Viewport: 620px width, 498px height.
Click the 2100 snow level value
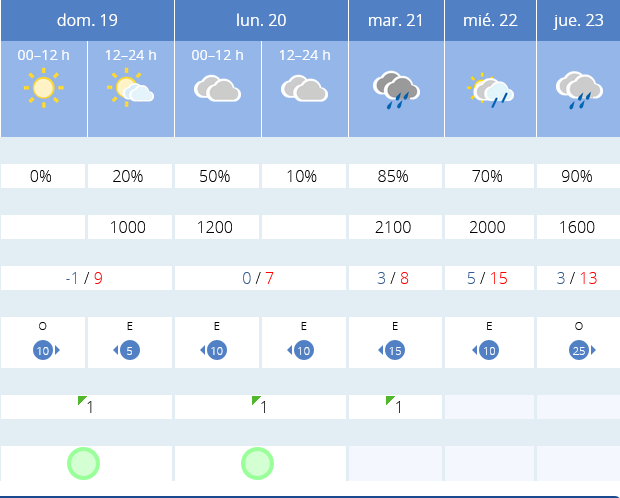(x=395, y=227)
